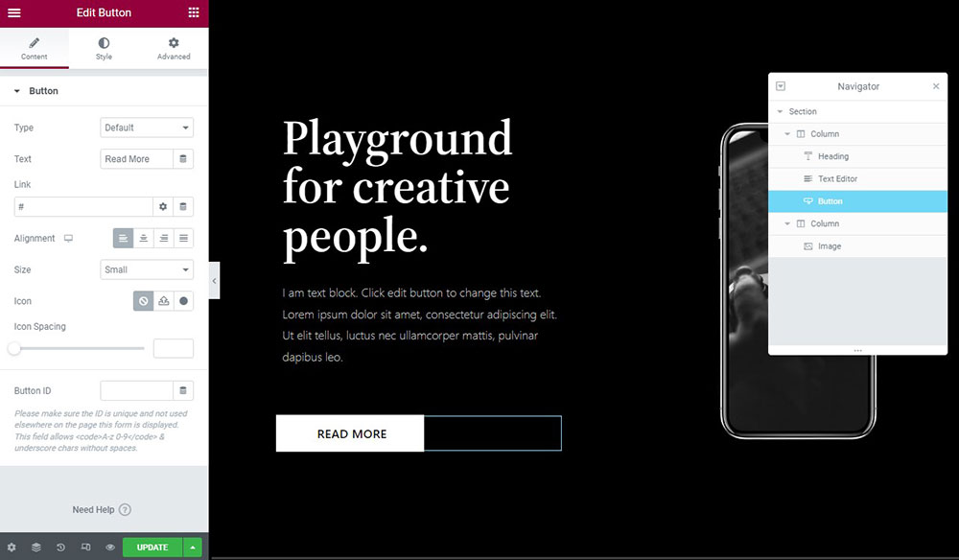The width and height of the screenshot is (959, 560).
Task: Set button alignment to center
Action: [143, 239]
